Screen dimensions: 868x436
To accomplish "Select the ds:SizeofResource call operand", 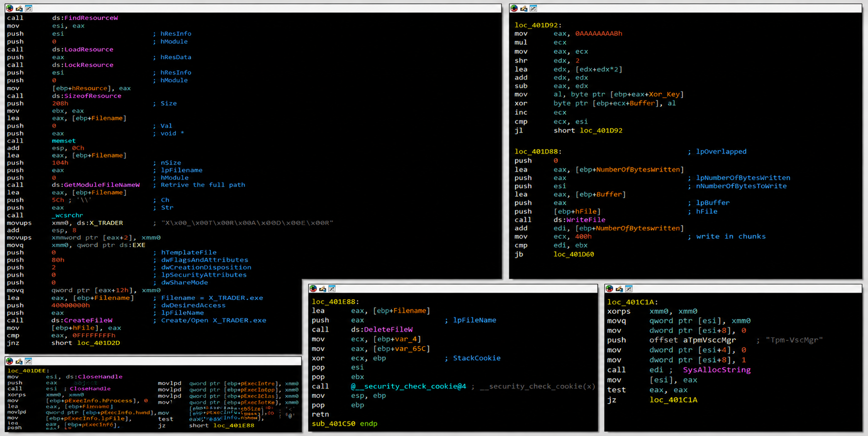I will pyautogui.click(x=87, y=96).
